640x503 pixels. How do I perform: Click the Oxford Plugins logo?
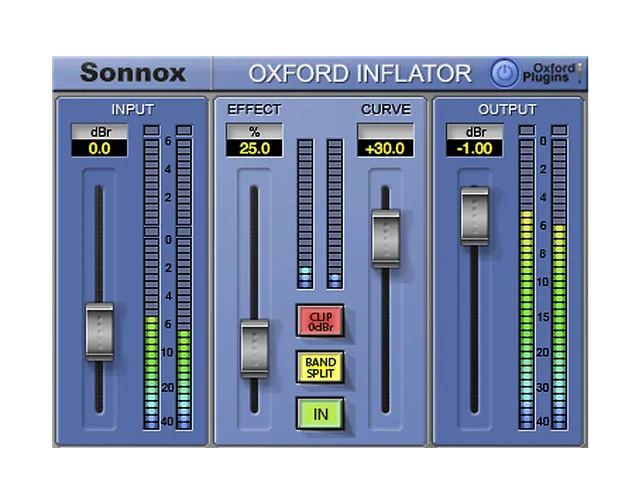coord(553,73)
